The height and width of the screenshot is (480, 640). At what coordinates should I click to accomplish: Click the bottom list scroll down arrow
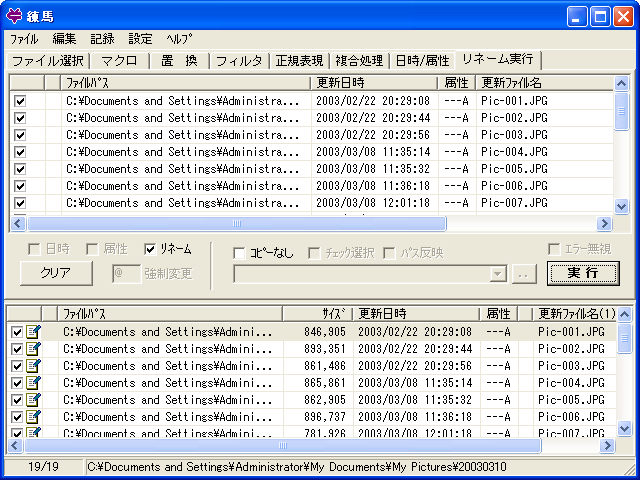(x=624, y=429)
